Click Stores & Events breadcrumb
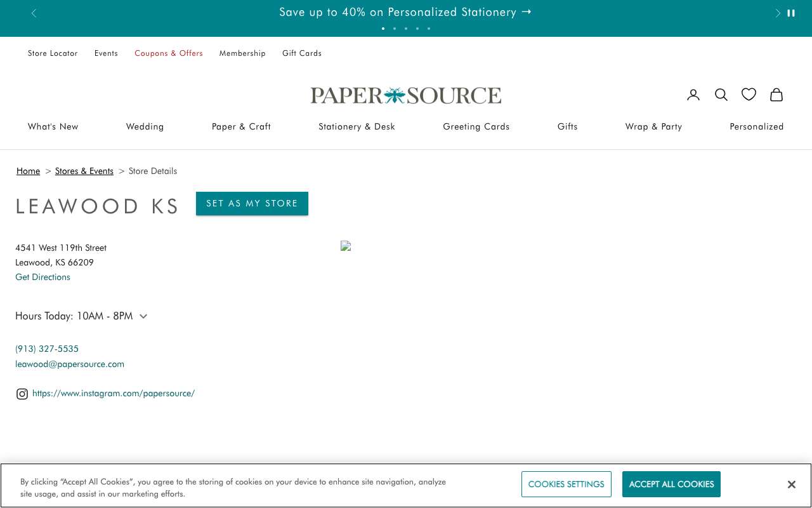The height and width of the screenshot is (508, 812). coord(84,171)
